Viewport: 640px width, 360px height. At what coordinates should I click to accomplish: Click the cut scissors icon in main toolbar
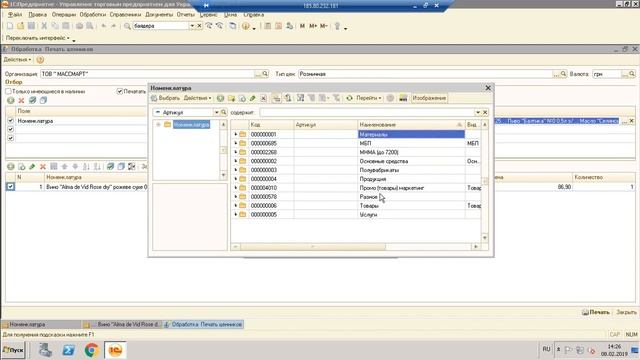(44, 26)
